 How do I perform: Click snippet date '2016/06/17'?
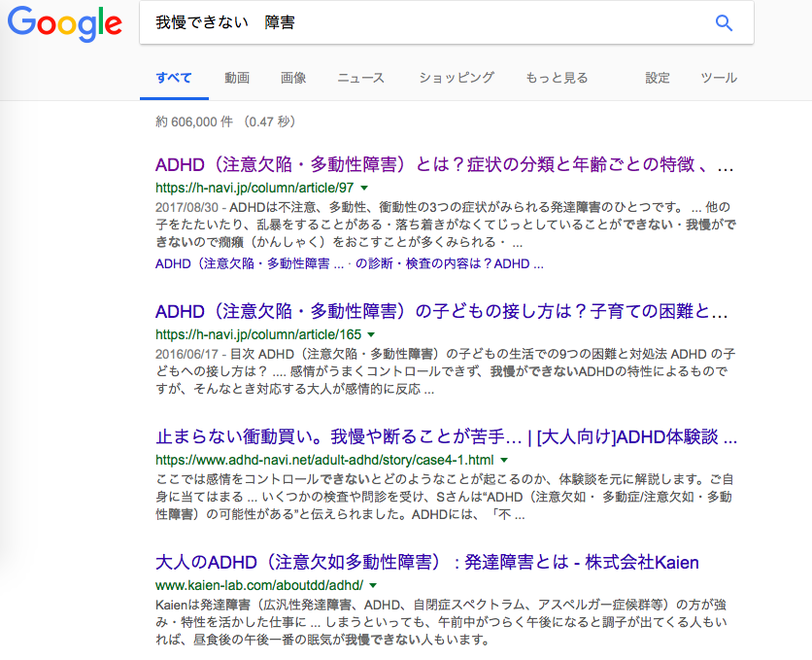click(186, 355)
